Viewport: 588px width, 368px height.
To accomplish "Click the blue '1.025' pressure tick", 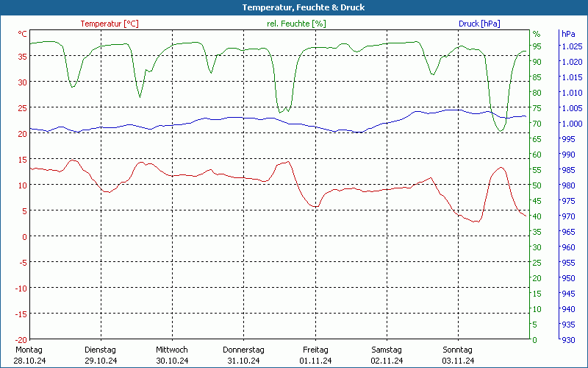I will [x=572, y=46].
